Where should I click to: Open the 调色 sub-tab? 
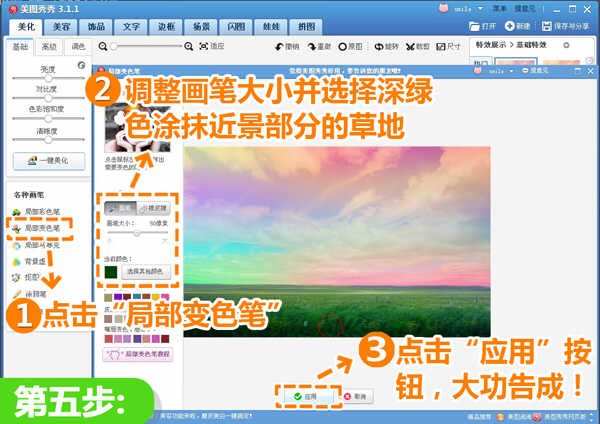pyautogui.click(x=78, y=47)
